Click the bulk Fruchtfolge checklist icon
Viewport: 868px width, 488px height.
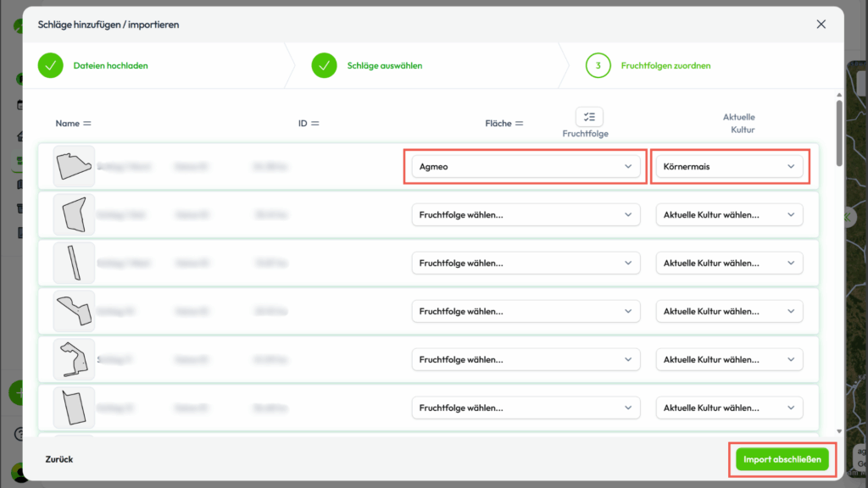(x=589, y=117)
